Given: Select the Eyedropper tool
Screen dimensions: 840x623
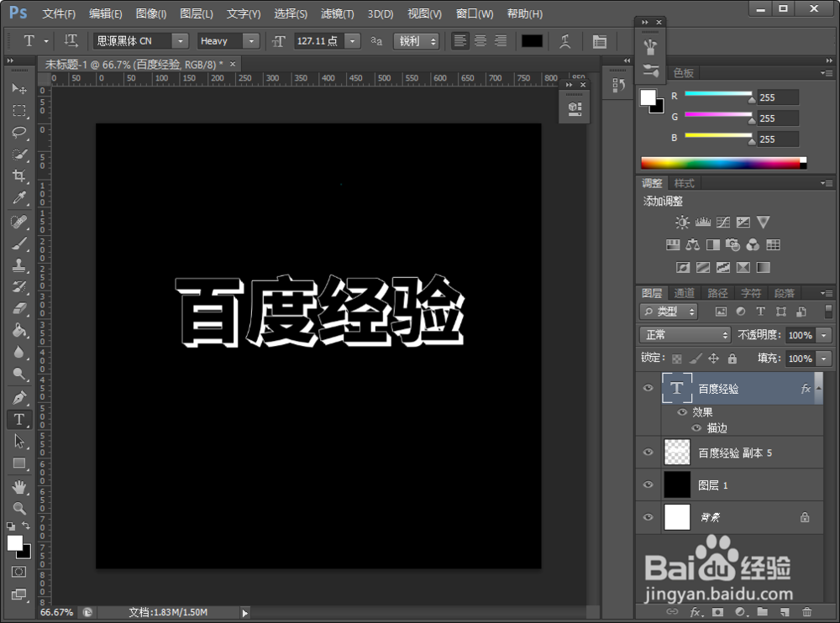Looking at the screenshot, I should click(x=19, y=197).
